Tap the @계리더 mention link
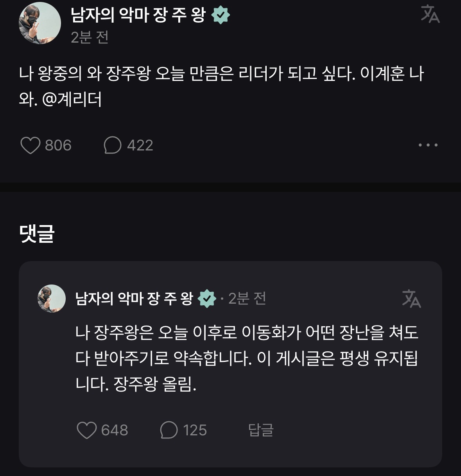Image resolution: width=461 pixels, height=476 pixels. [x=72, y=99]
